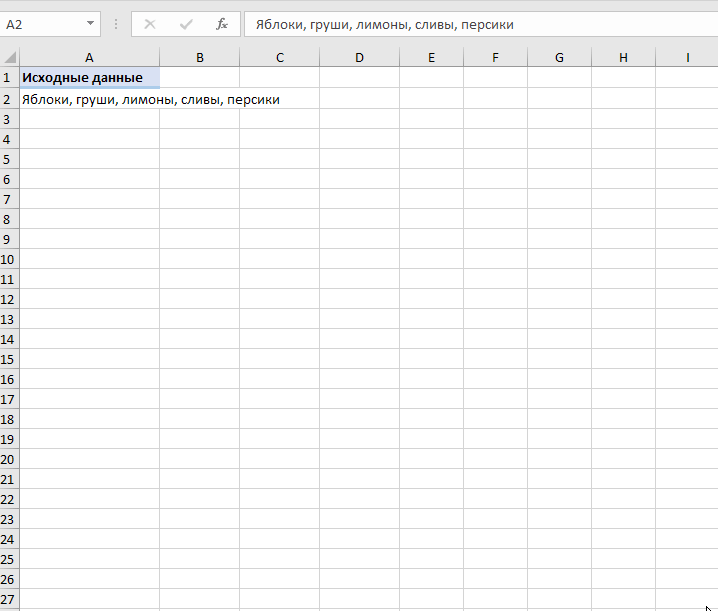
Task: Select row 2 header
Action: tap(9, 99)
